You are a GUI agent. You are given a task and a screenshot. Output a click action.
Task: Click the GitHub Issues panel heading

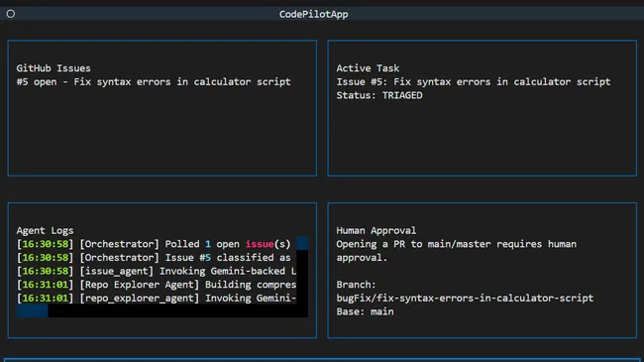point(54,68)
